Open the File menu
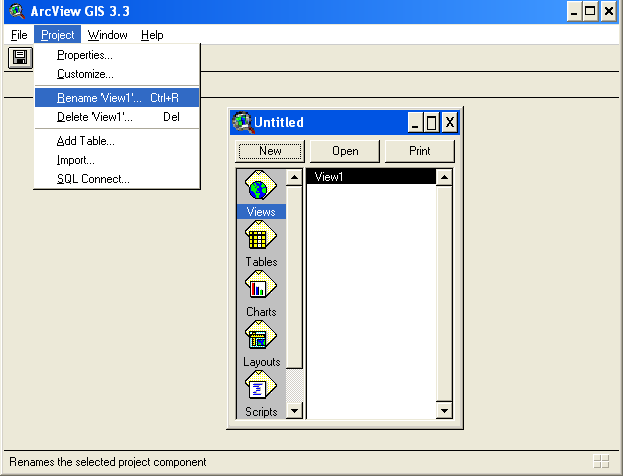Screen dimensions: 623x476 click(19, 35)
